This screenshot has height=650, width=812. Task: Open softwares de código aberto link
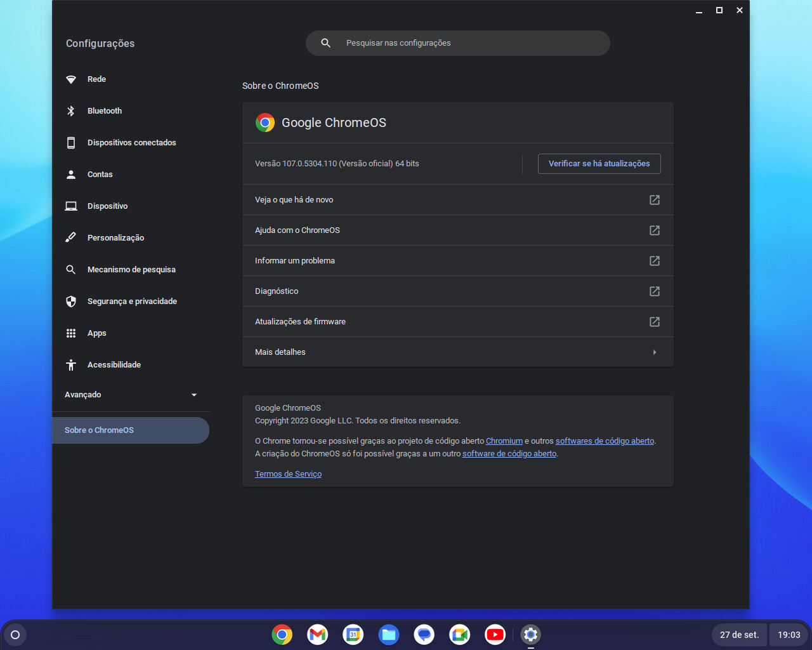coord(605,441)
